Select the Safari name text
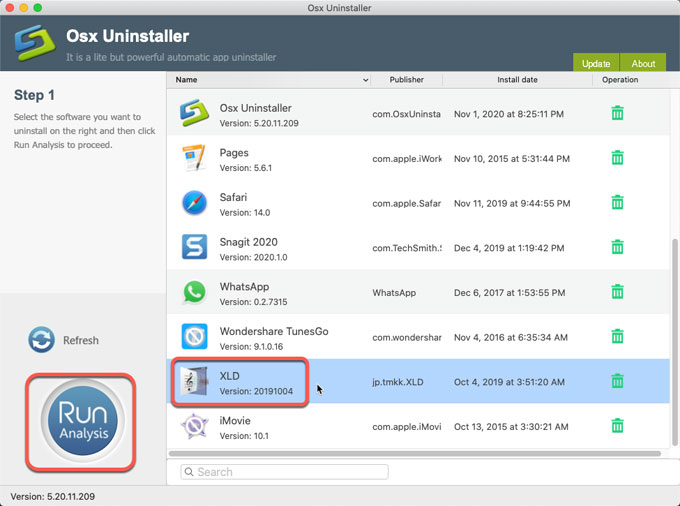The image size is (680, 506). click(233, 197)
